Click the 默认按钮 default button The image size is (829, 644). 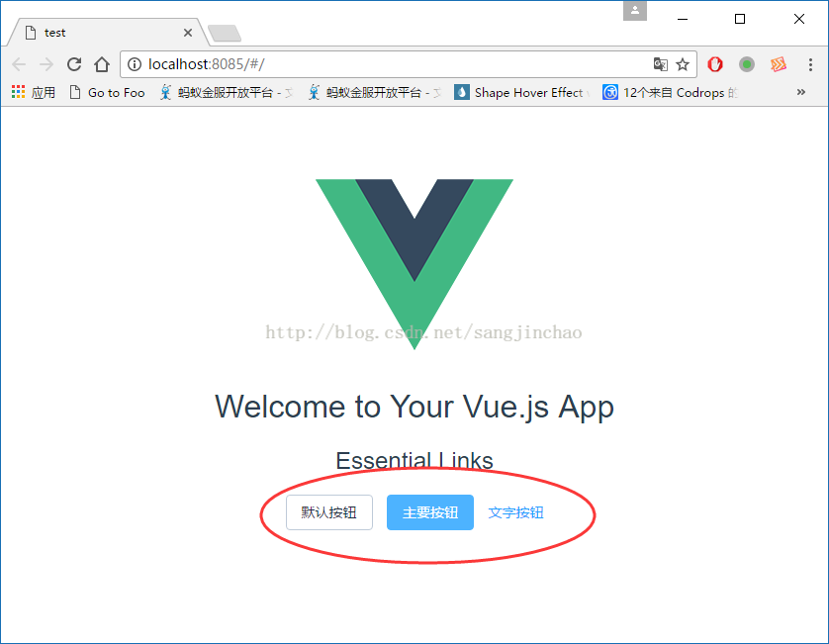[329, 512]
